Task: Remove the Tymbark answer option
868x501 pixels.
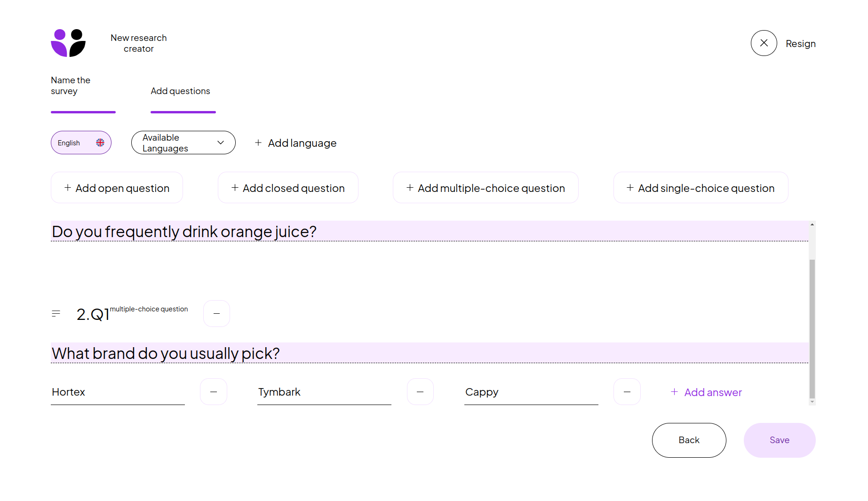Action: [x=420, y=392]
